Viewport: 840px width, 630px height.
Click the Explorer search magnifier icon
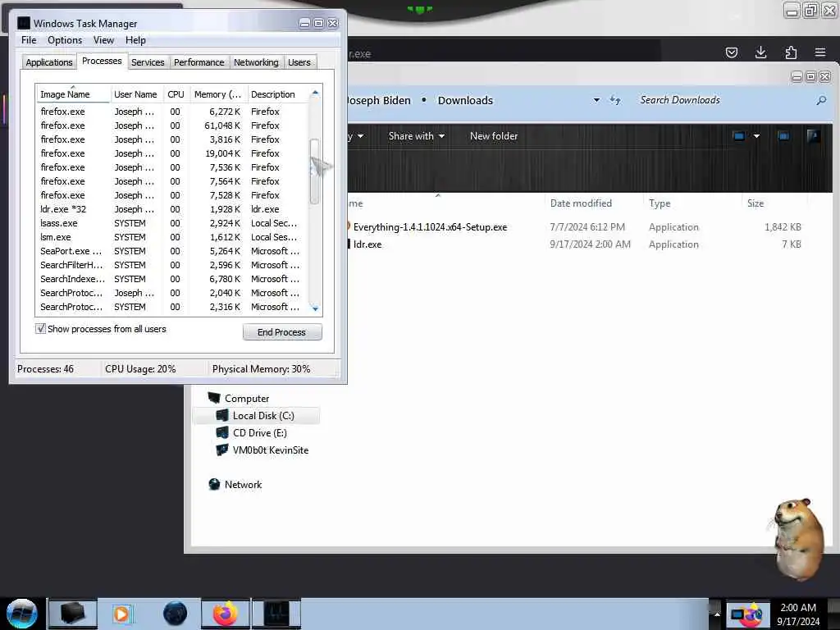(821, 100)
